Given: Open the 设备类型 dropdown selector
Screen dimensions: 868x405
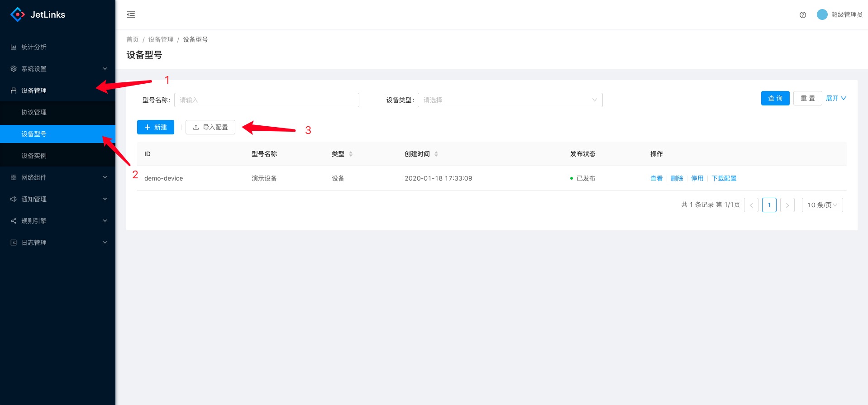Looking at the screenshot, I should 510,100.
